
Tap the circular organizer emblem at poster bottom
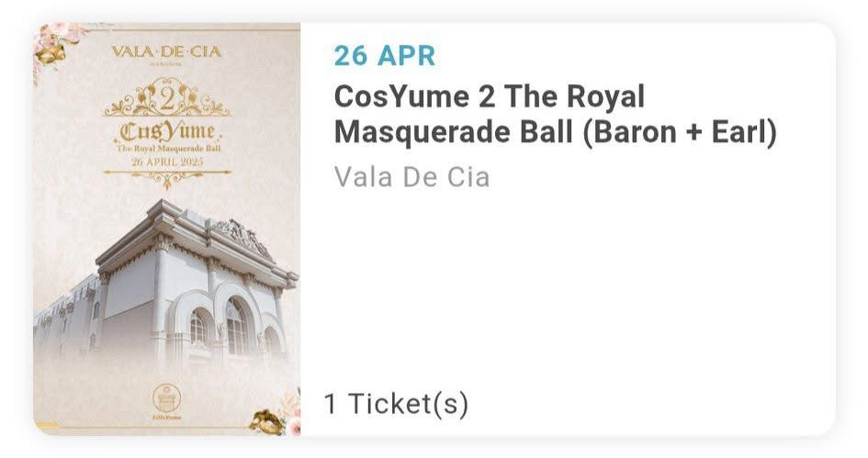pyautogui.click(x=166, y=398)
